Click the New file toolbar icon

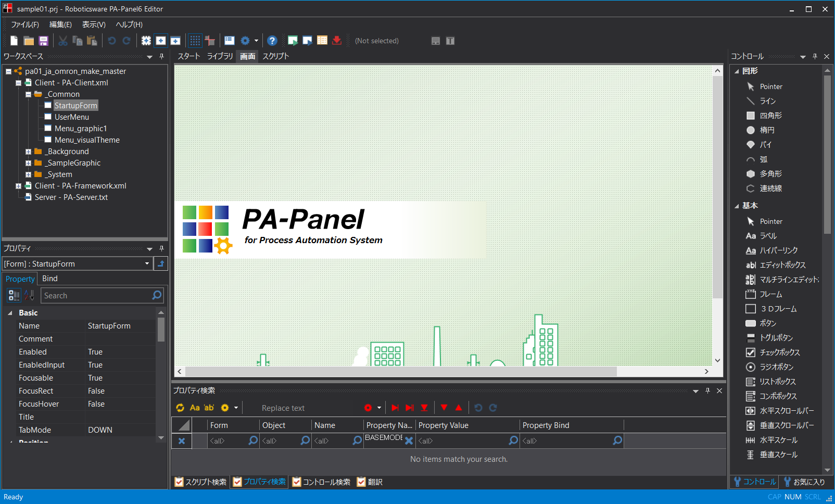coord(14,41)
